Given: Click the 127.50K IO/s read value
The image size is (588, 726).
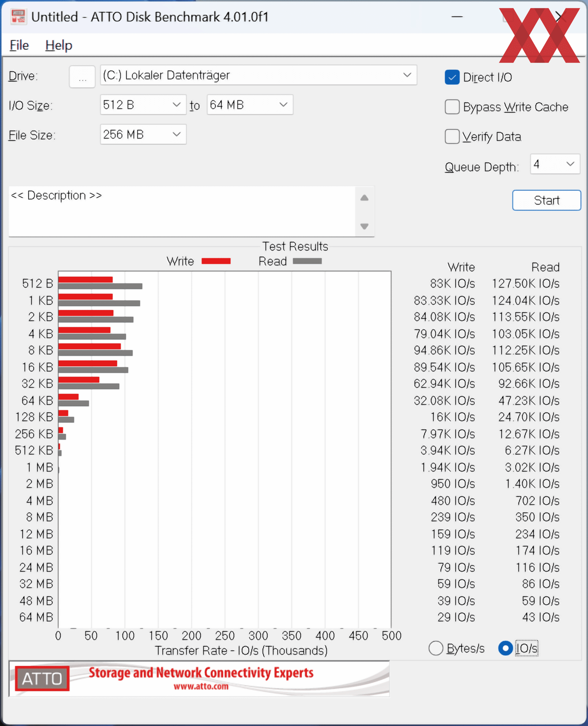Looking at the screenshot, I should point(526,284).
